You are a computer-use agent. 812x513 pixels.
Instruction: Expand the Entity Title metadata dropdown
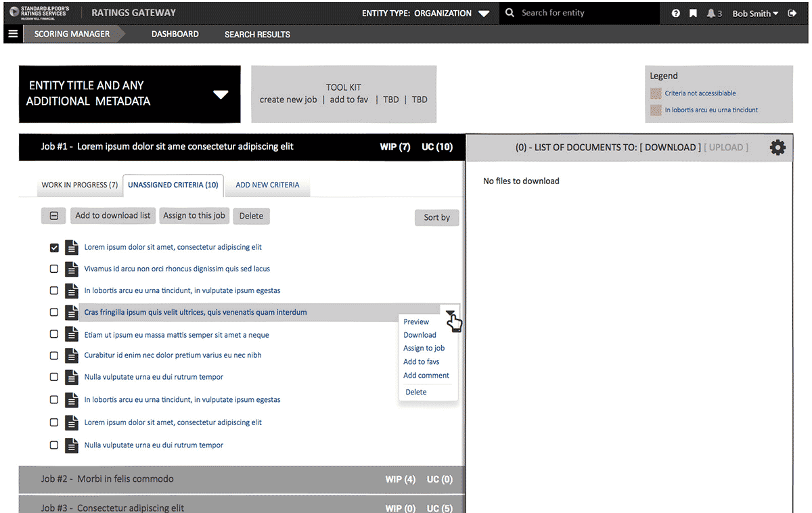(221, 95)
